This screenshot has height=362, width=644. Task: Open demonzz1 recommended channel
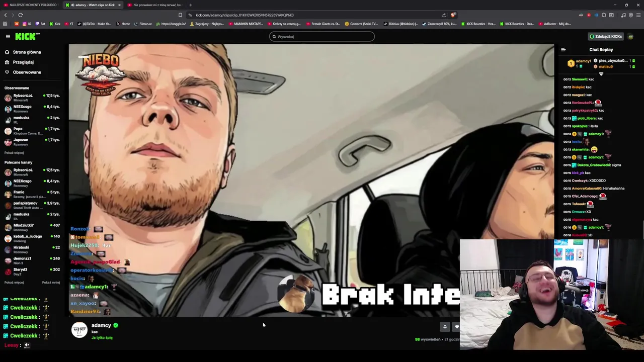click(32, 260)
